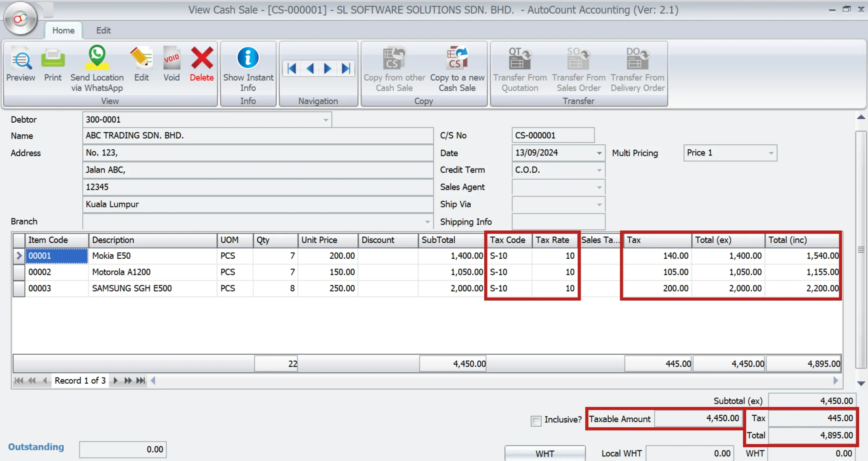Go to first record navigation arrow

(292, 69)
